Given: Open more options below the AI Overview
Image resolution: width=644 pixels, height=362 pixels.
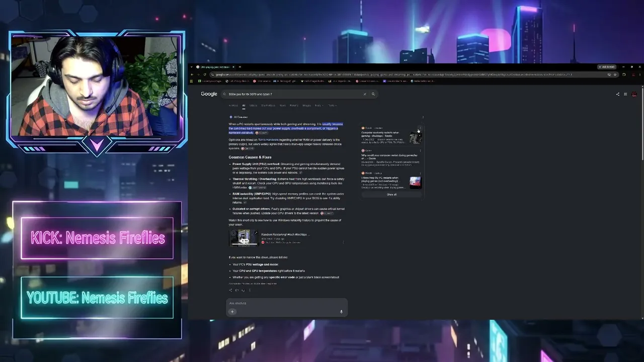Looking at the screenshot, I should pyautogui.click(x=250, y=290).
